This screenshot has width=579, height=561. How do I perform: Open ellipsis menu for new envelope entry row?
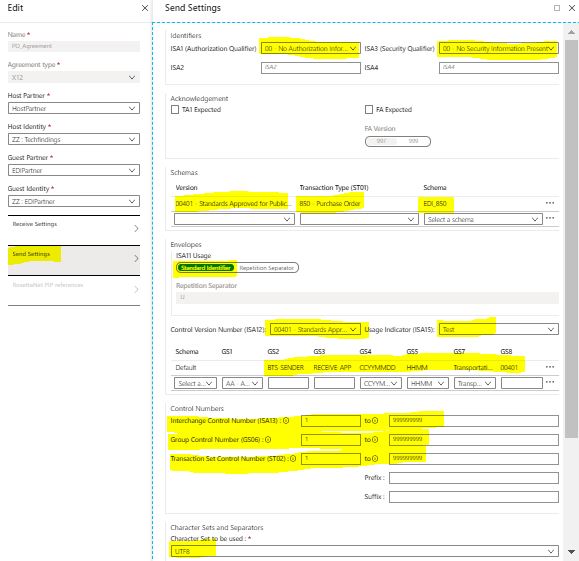tap(550, 382)
